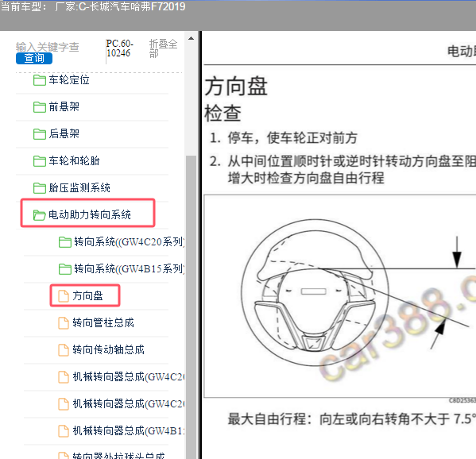Click the 转向传动轴总成 document icon
The image size is (476, 459).
click(x=63, y=350)
